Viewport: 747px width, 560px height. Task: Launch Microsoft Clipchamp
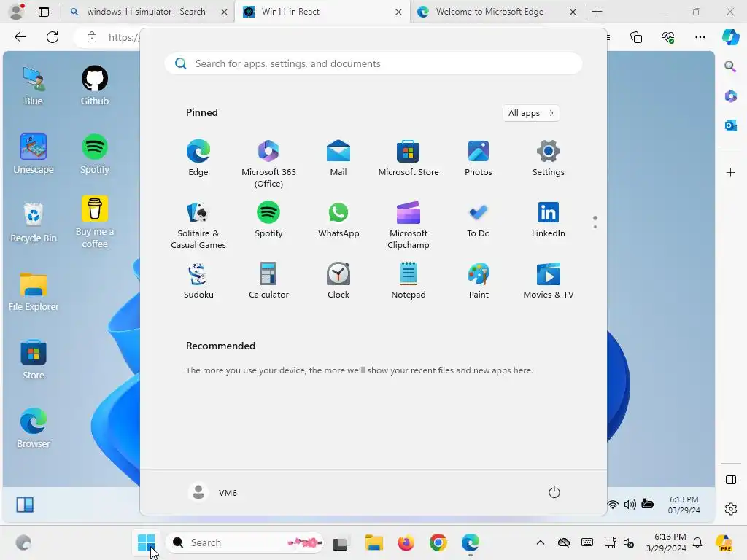pos(409,225)
